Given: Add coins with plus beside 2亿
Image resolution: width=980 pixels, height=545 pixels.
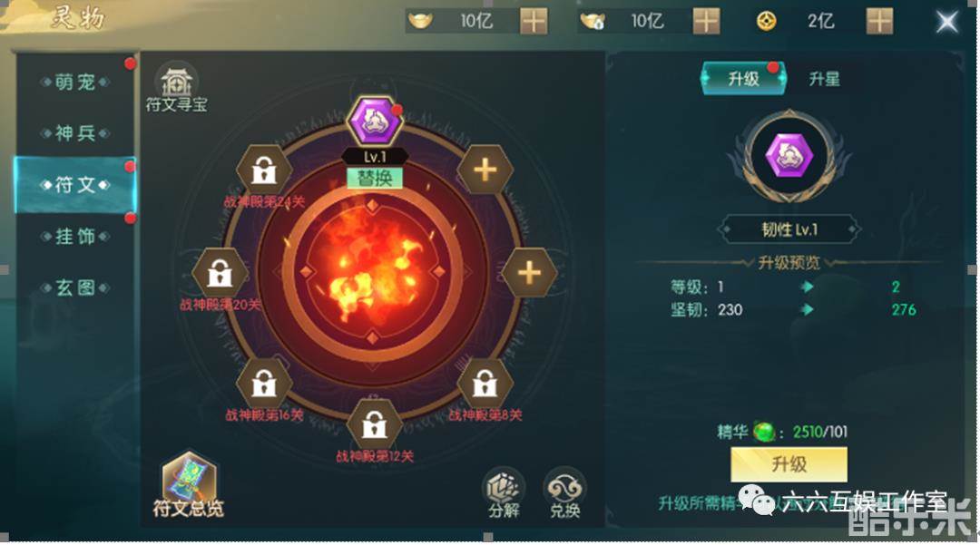Looking at the screenshot, I should [x=879, y=21].
